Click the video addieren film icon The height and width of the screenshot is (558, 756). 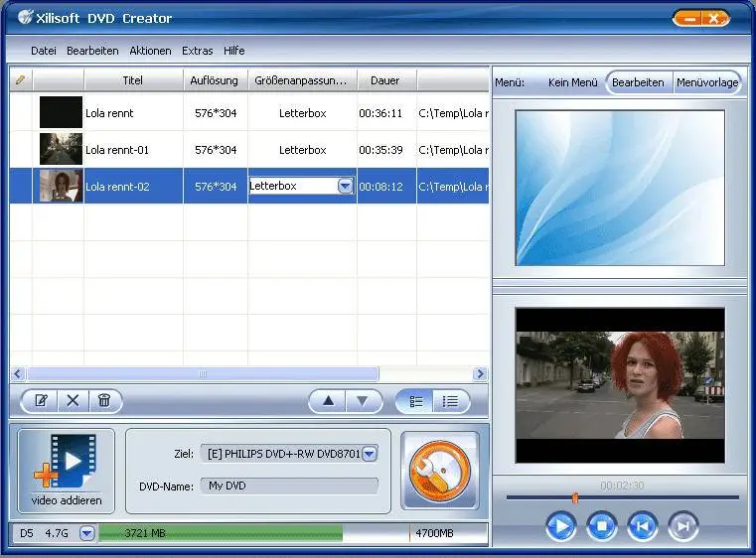point(67,471)
